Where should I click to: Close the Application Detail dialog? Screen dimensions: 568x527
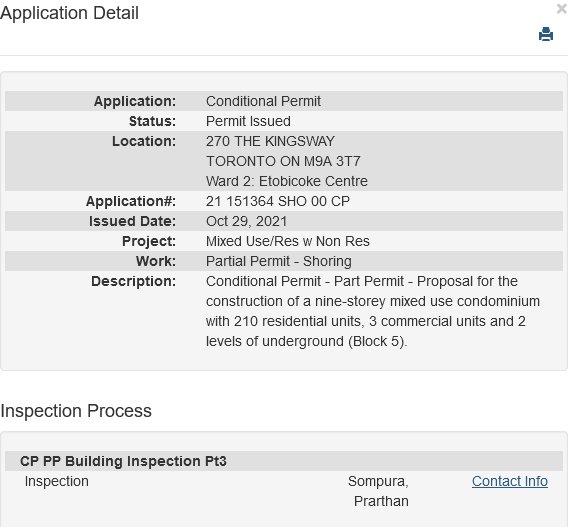pyautogui.click(x=562, y=9)
